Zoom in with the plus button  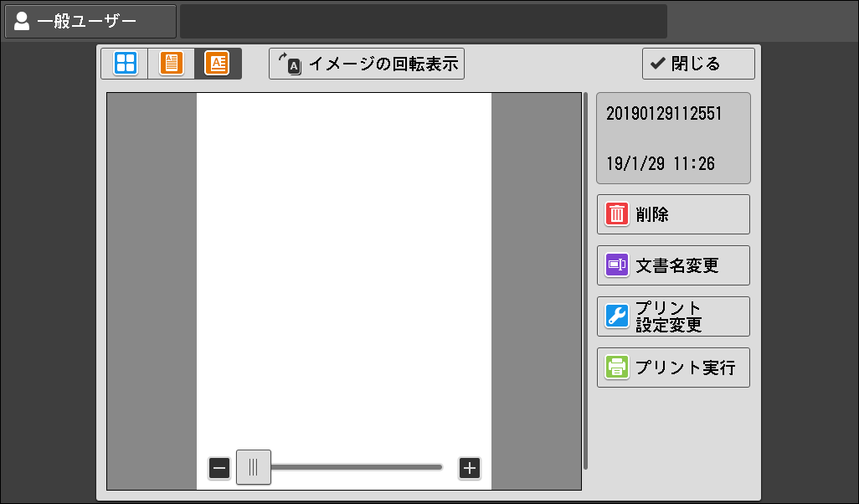[x=470, y=468]
